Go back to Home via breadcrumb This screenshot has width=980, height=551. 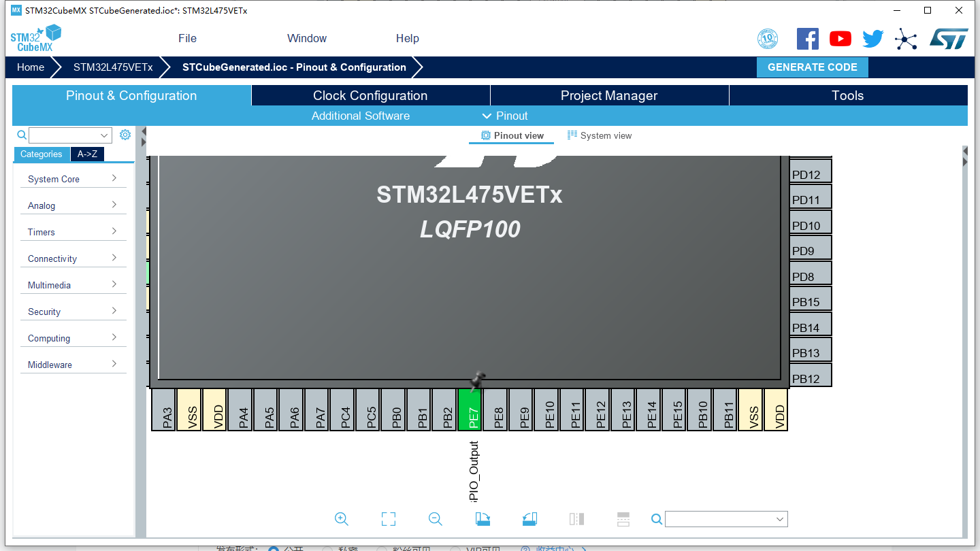tap(30, 67)
